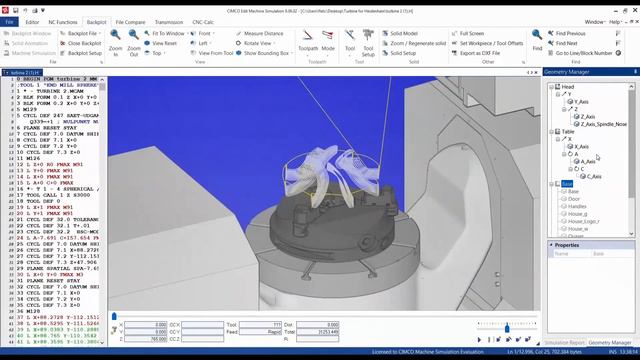Open the Show Bounding Box dropdown
Screen dimensions: 640x360
tap(292, 53)
